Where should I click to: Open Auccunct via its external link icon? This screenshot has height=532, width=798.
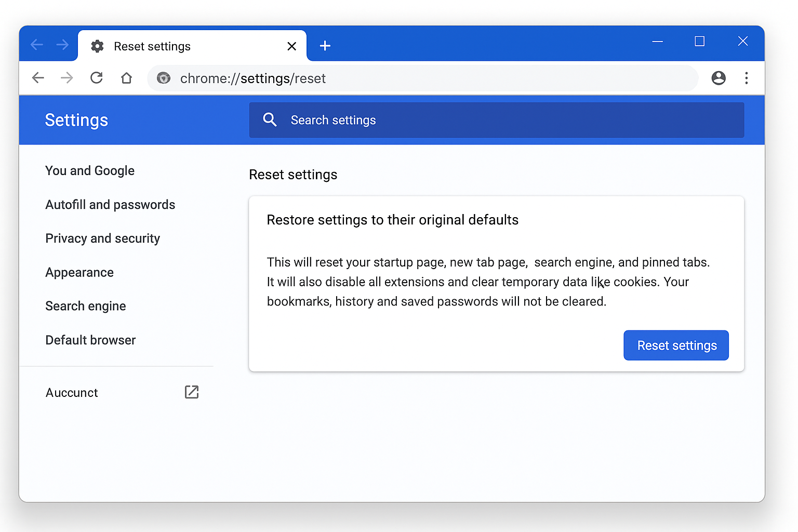(x=192, y=392)
